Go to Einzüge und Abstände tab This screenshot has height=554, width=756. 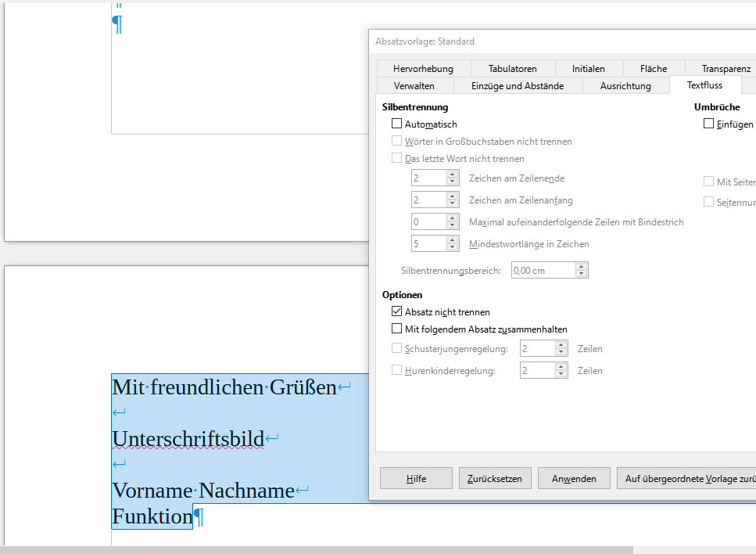click(518, 86)
